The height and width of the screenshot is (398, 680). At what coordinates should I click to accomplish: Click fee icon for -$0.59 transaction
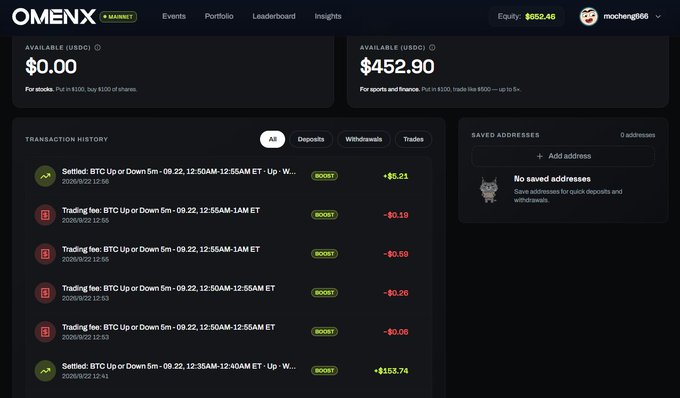coord(45,254)
